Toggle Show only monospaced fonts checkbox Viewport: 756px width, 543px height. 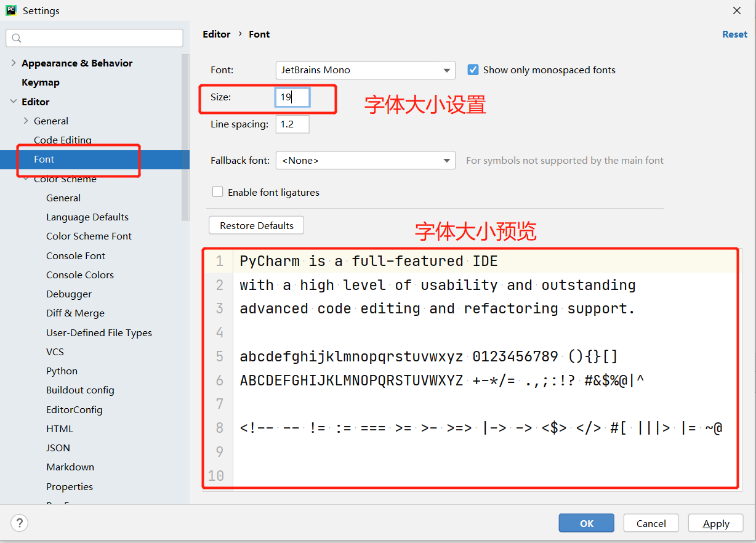click(473, 70)
